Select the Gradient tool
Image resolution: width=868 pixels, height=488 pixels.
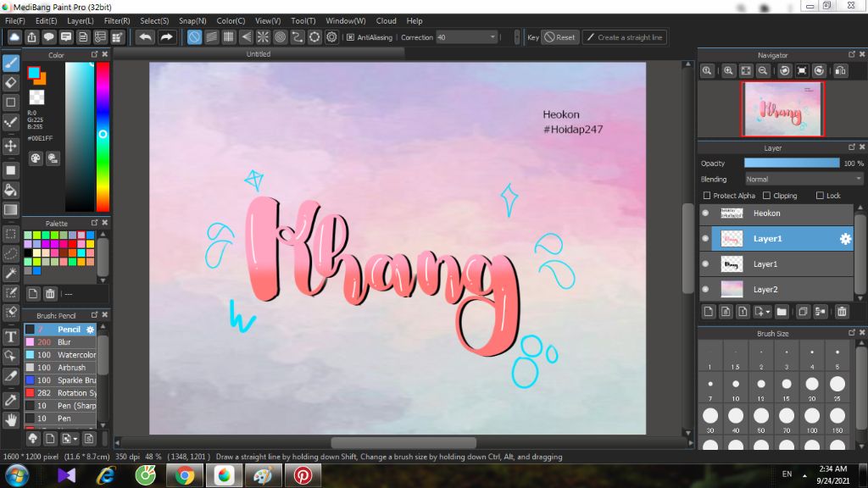(x=10, y=210)
